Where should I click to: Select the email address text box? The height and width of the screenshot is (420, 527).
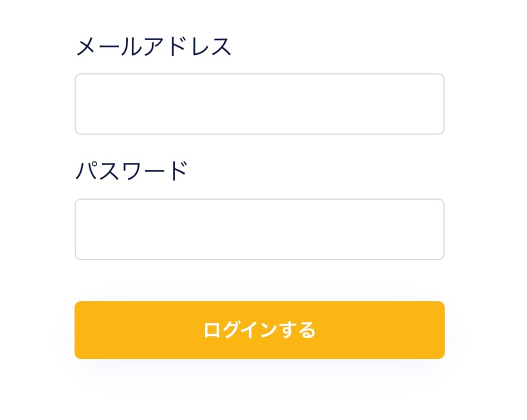point(260,104)
